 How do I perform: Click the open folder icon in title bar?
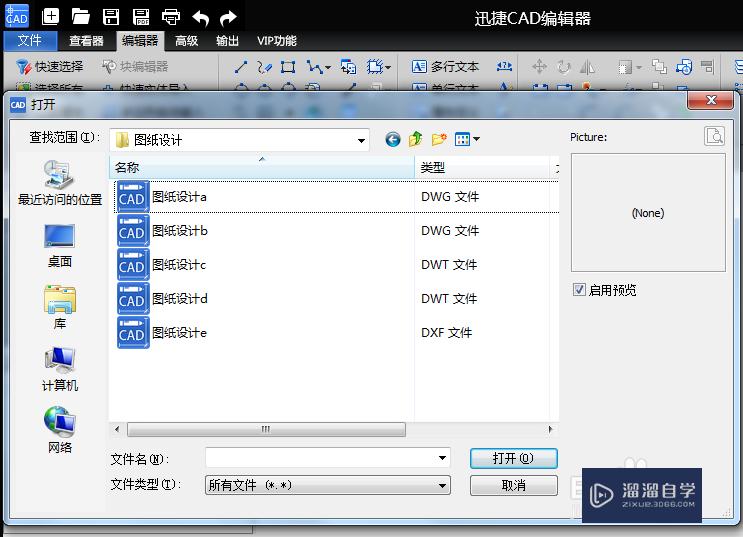[81, 17]
